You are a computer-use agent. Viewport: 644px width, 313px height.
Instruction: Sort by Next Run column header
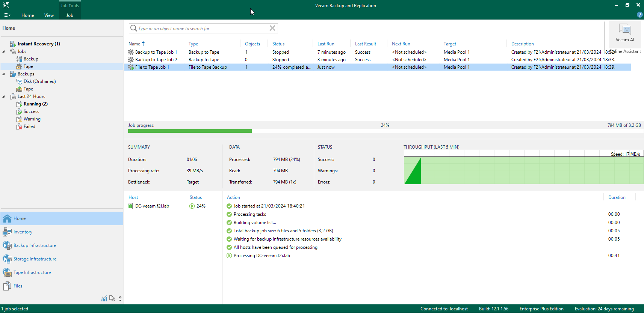click(401, 44)
